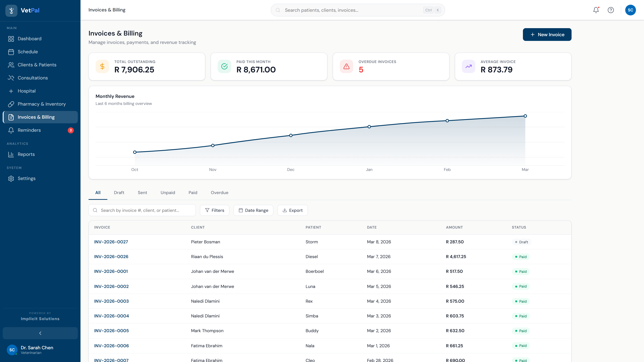
Task: Open Reminders with the bell icon
Action: click(11, 130)
